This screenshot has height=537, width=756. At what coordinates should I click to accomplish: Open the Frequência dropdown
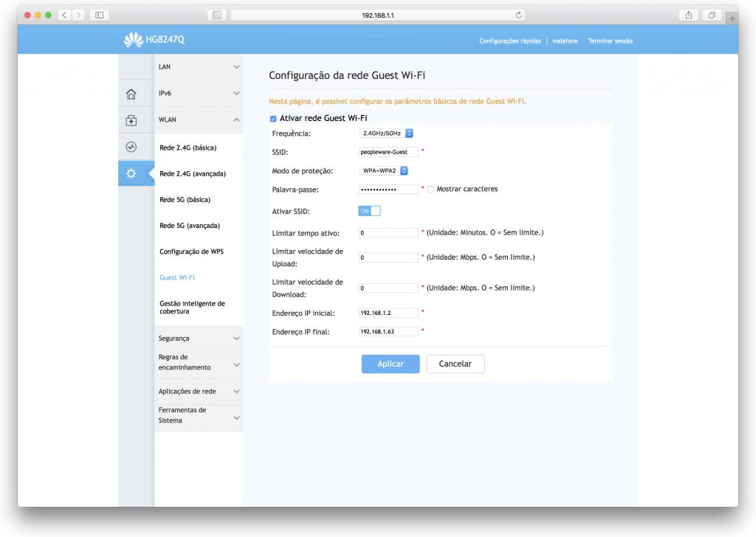coord(387,134)
